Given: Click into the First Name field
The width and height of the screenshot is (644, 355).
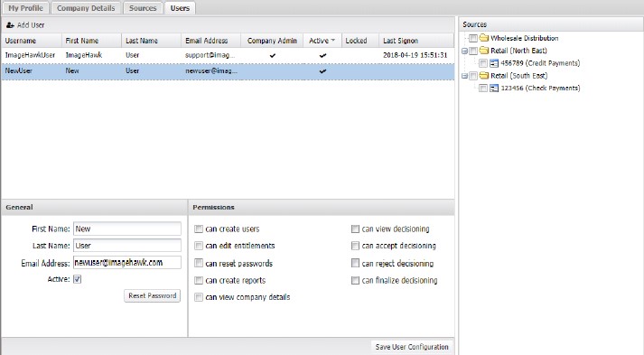Looking at the screenshot, I should click(127, 229).
